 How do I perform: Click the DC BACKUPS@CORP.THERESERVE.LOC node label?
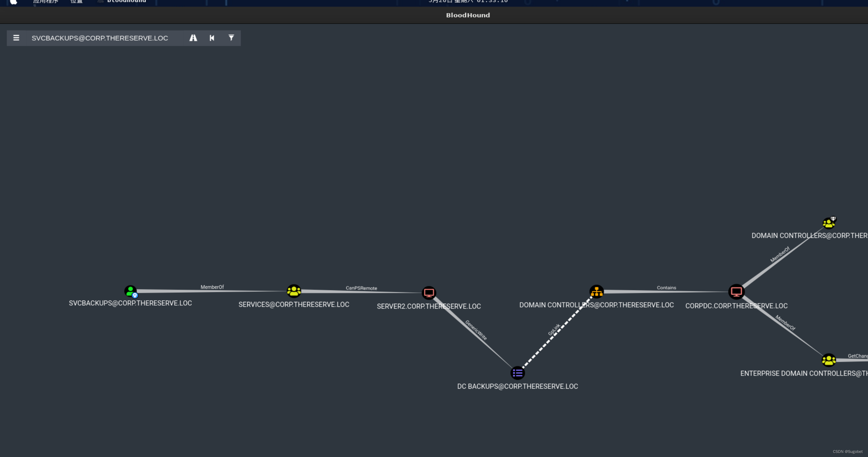click(518, 386)
